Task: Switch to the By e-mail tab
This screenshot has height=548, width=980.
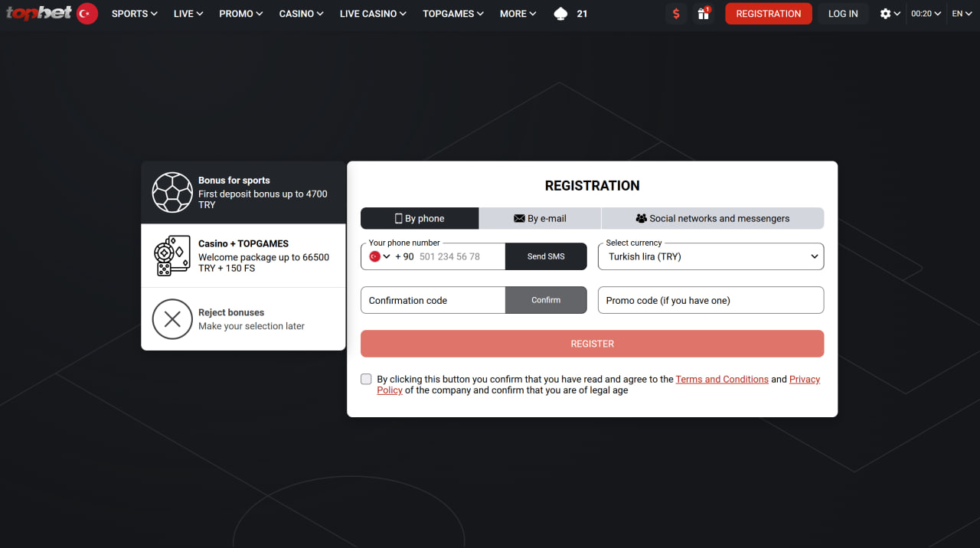Action: [540, 218]
